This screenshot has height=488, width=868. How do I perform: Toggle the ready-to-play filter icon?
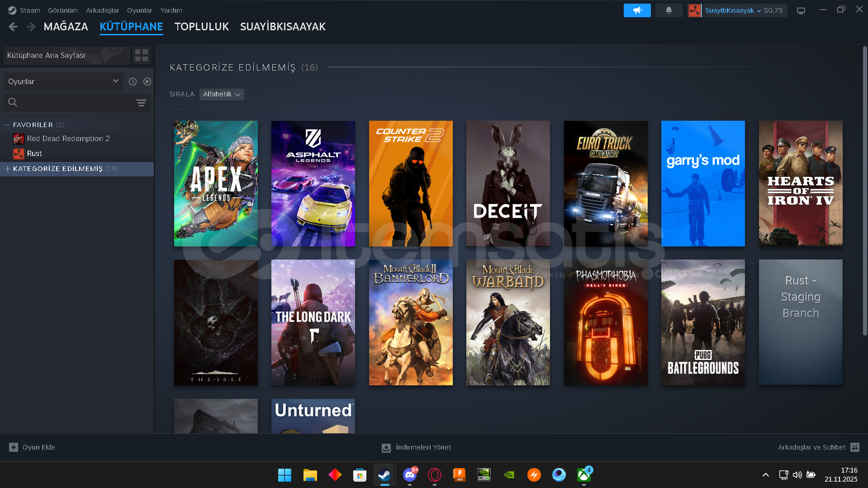[147, 81]
